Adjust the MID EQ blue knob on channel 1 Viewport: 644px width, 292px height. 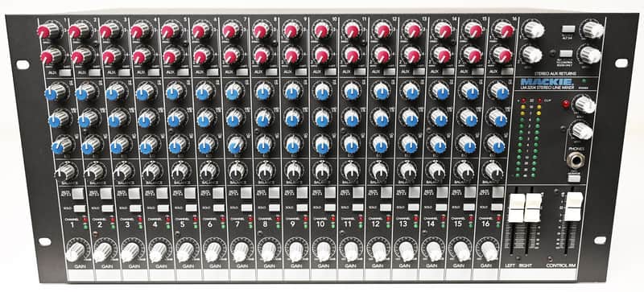pyautogui.click(x=58, y=119)
